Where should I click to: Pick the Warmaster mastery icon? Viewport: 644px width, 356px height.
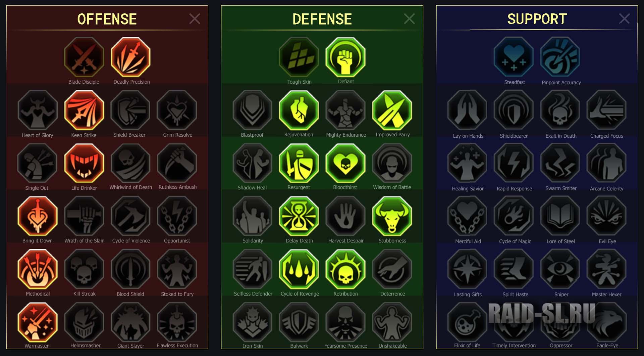click(x=38, y=322)
